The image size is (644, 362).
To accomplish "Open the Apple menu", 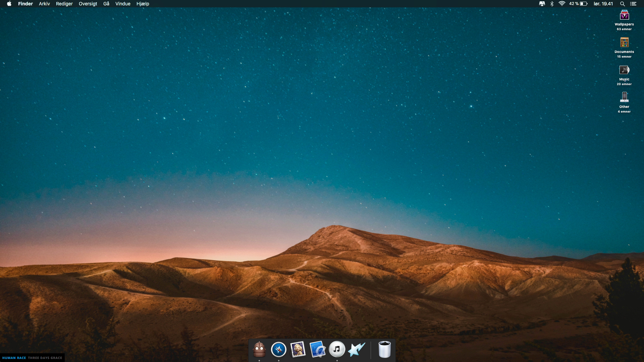I will [9, 4].
